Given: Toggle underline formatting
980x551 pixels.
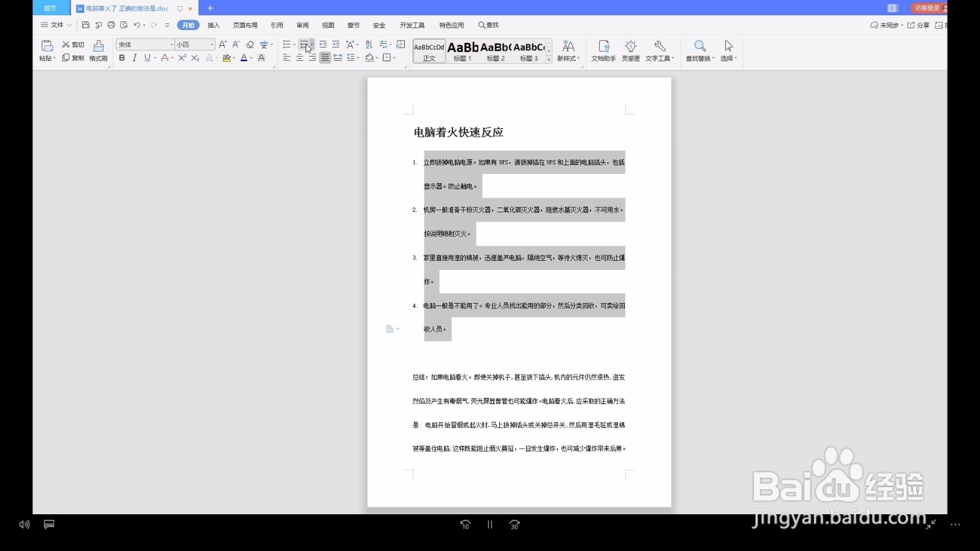Looking at the screenshot, I should [x=146, y=58].
